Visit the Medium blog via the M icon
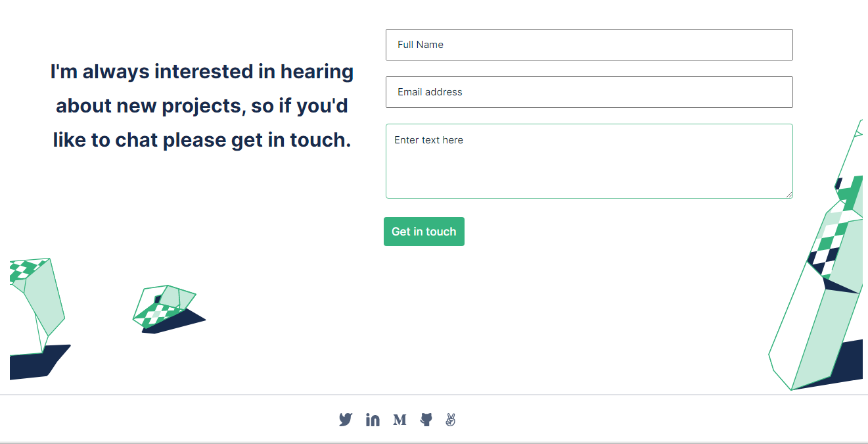 [400, 419]
